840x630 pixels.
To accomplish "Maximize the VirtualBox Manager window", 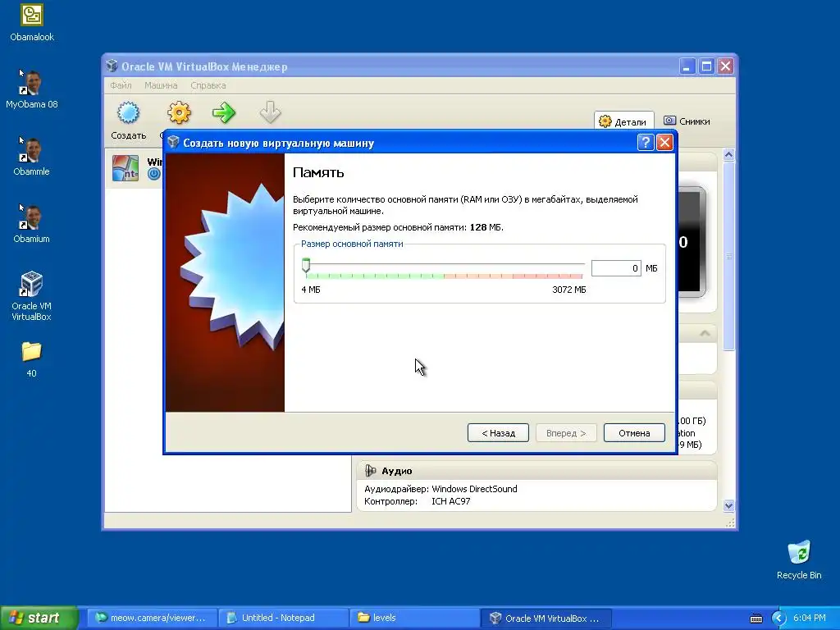I will pos(706,66).
